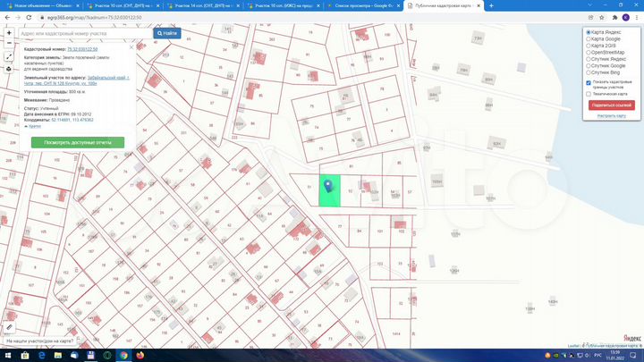
Task: Switch to 'Участок 14 сот.' tab
Action: (x=203, y=5)
